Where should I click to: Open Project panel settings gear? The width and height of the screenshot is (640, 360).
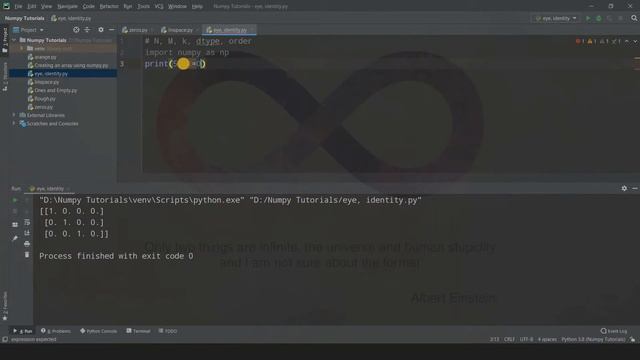[x=101, y=30]
